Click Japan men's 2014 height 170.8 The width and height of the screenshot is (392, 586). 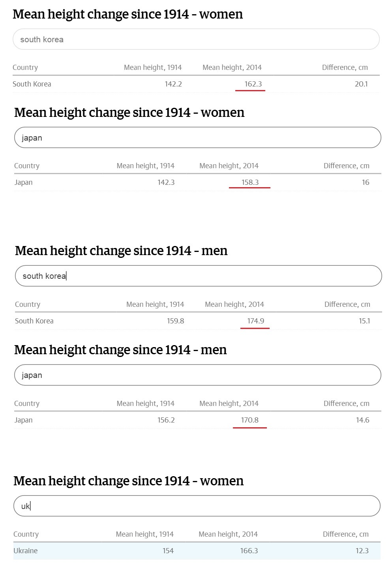coord(250,420)
